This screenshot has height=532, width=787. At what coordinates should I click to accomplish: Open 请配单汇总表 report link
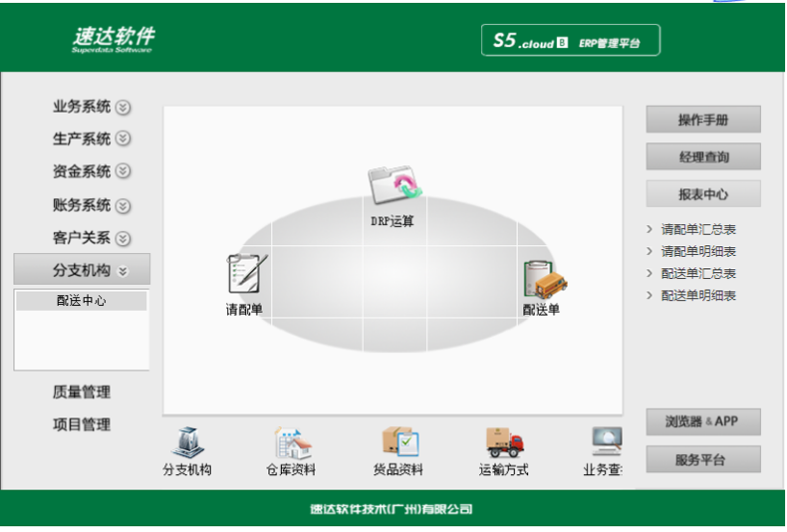698,230
